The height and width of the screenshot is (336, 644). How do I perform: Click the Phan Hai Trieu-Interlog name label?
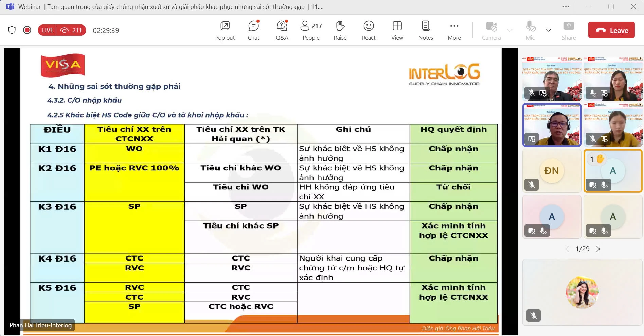tap(40, 325)
